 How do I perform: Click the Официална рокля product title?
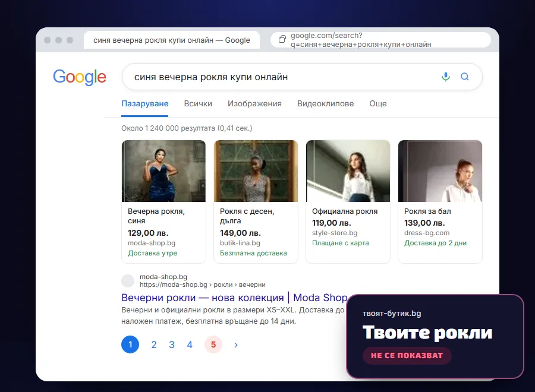345,211
